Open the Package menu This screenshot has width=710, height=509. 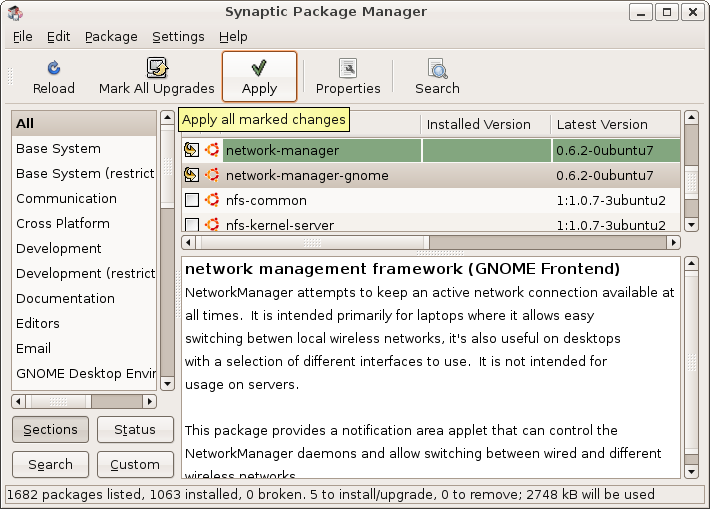click(x=111, y=37)
